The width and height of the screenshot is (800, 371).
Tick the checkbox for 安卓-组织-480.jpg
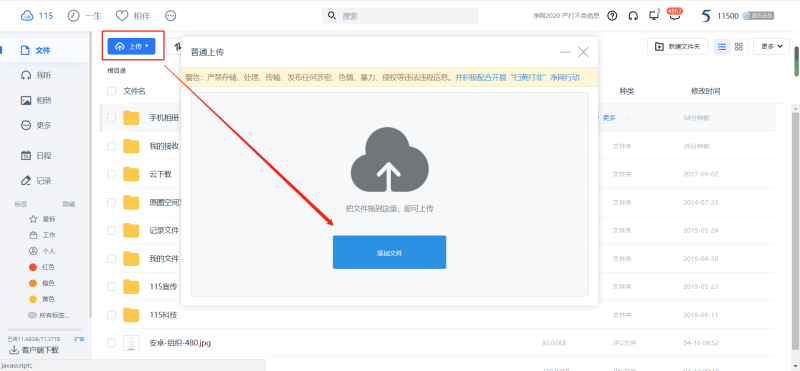pyautogui.click(x=111, y=343)
